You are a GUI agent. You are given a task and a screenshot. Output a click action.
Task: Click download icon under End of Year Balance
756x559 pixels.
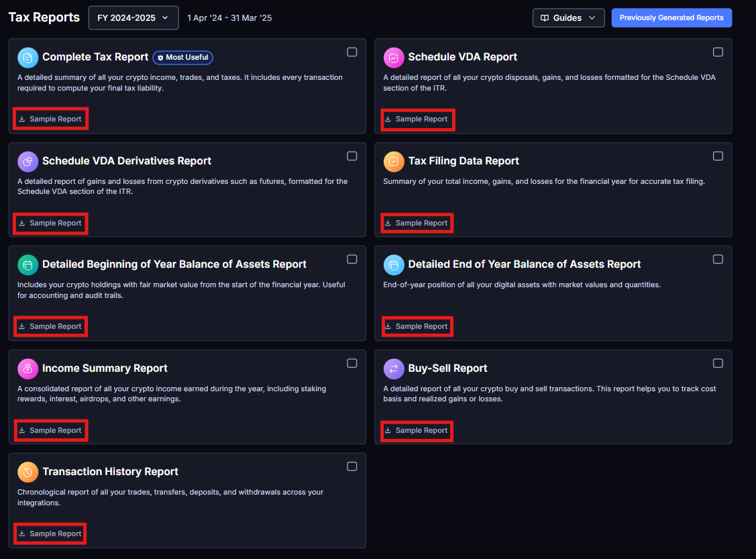pos(388,326)
